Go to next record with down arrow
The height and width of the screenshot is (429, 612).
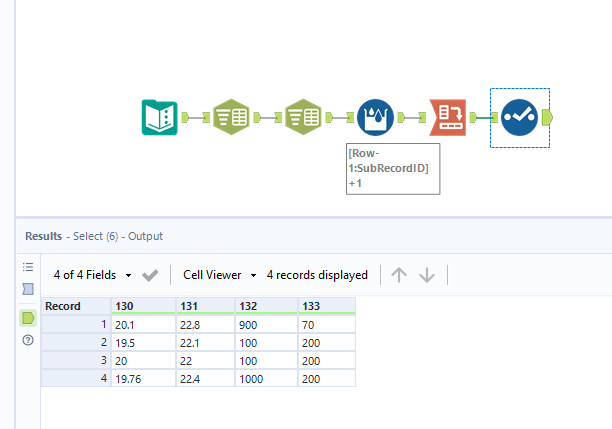pyautogui.click(x=427, y=275)
